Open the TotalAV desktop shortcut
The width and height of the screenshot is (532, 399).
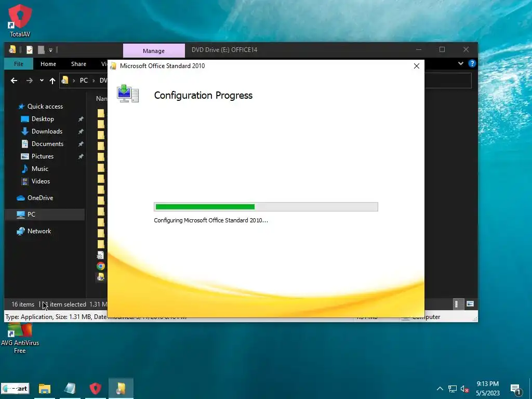tap(20, 20)
